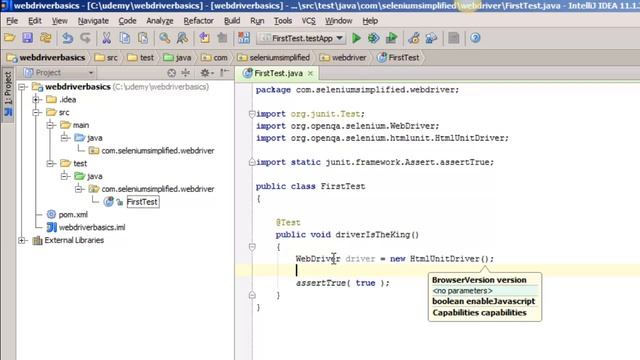Click the Run with Coverage icon
Image resolution: width=640 pixels, height=360 pixels.
[x=391, y=38]
